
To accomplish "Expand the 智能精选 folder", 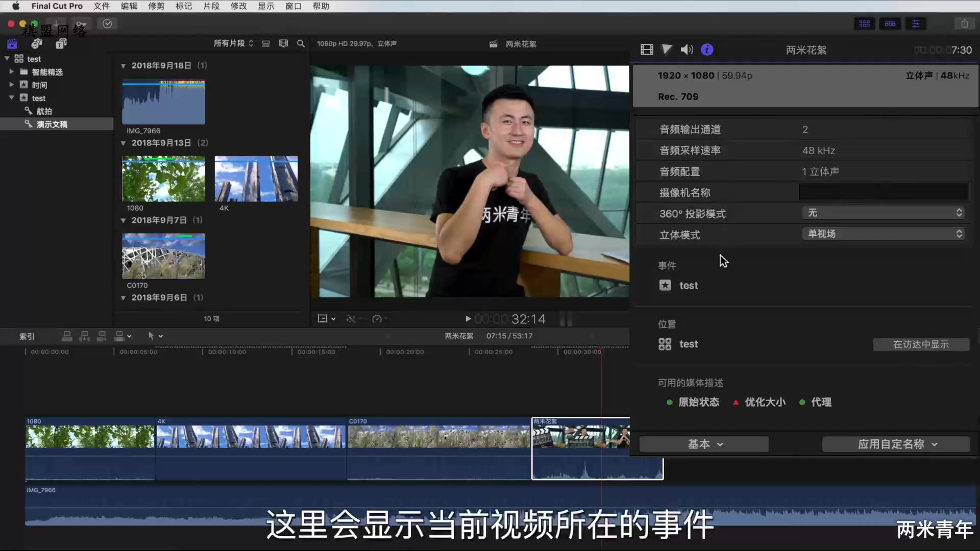I will coord(11,71).
